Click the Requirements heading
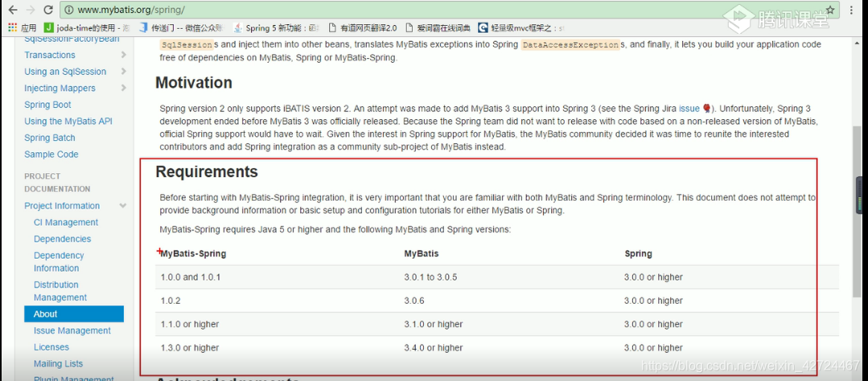 point(207,172)
